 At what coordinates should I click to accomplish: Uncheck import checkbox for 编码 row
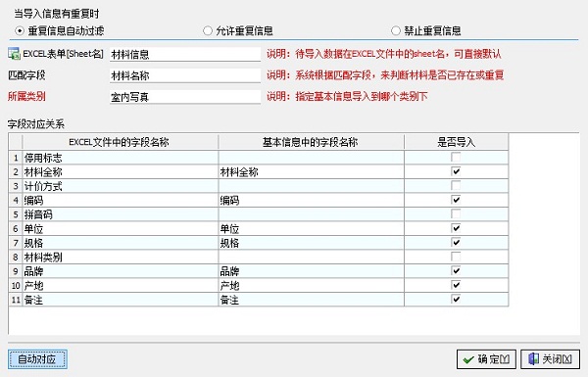(456, 200)
